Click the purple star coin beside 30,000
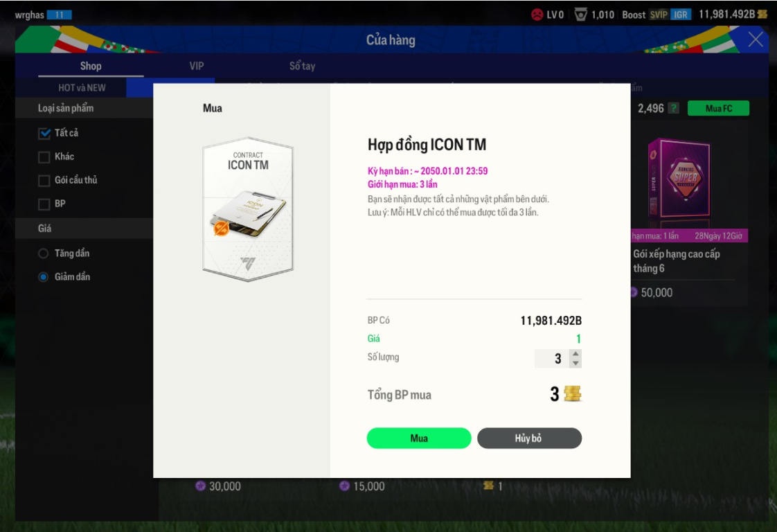Image resolution: width=777 pixels, height=532 pixels. pos(200,486)
